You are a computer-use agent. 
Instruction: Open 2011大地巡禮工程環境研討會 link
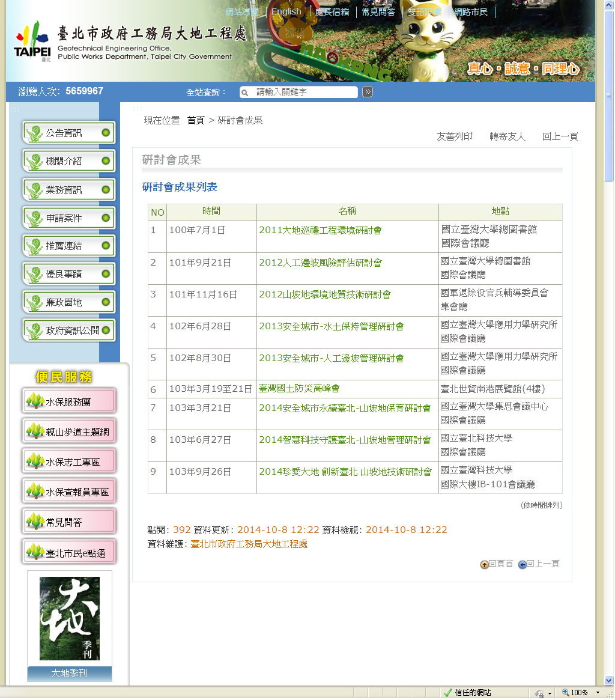pyautogui.click(x=321, y=230)
